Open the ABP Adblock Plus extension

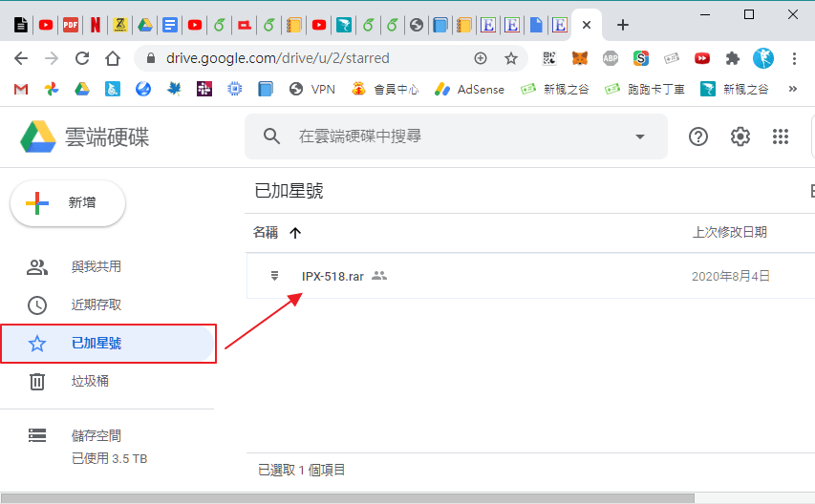[x=611, y=58]
